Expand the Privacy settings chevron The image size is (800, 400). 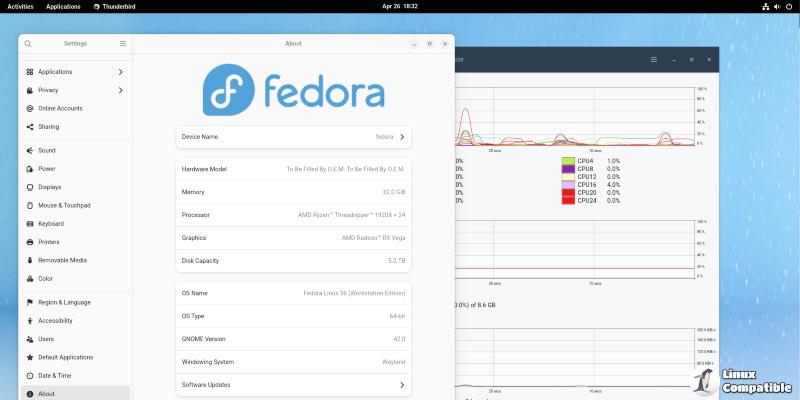click(121, 90)
